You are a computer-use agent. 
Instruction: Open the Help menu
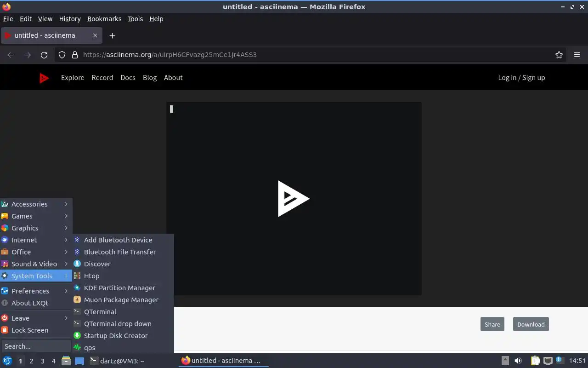coord(156,19)
